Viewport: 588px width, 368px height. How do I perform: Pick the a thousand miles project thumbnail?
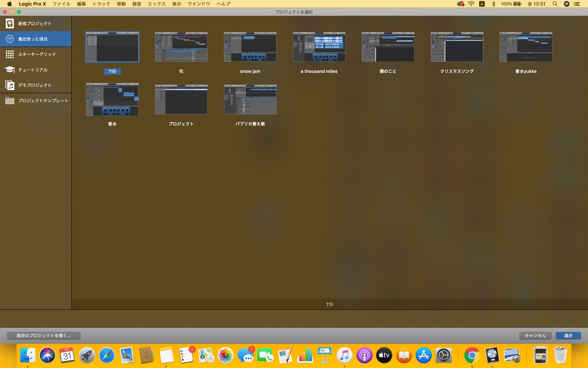319,47
